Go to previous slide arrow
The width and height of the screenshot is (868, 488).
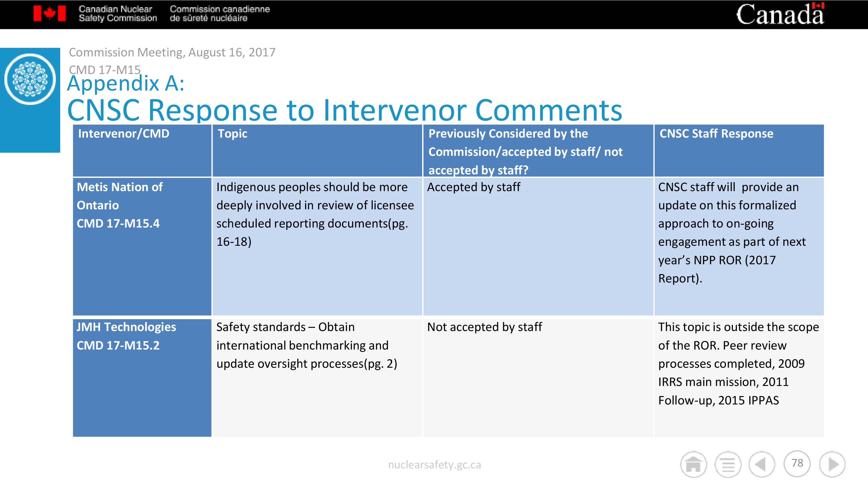(762, 464)
